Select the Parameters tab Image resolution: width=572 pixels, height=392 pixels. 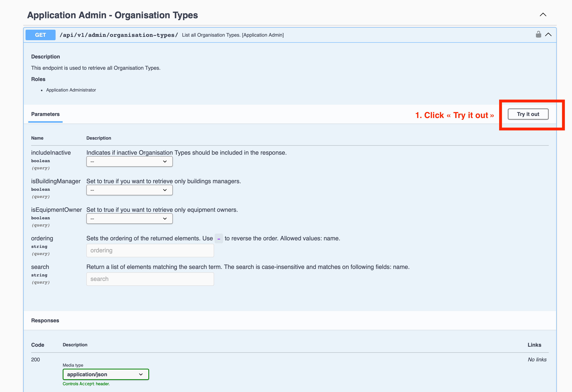coord(45,114)
